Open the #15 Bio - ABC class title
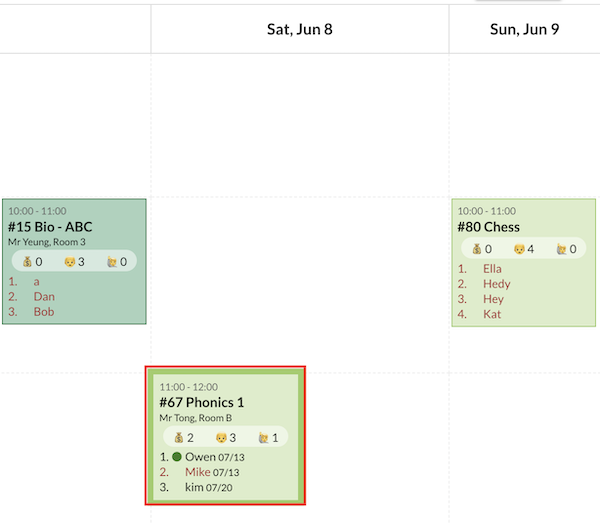Viewport: 600px width, 523px height. (x=50, y=227)
